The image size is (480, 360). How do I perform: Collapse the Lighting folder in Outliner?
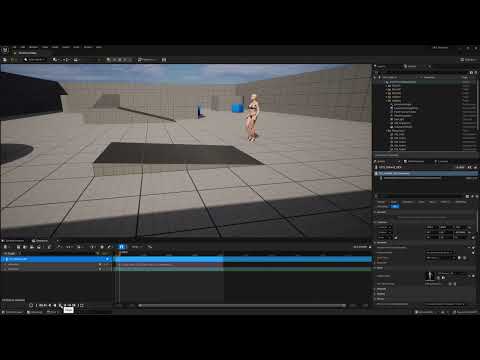click(x=387, y=101)
